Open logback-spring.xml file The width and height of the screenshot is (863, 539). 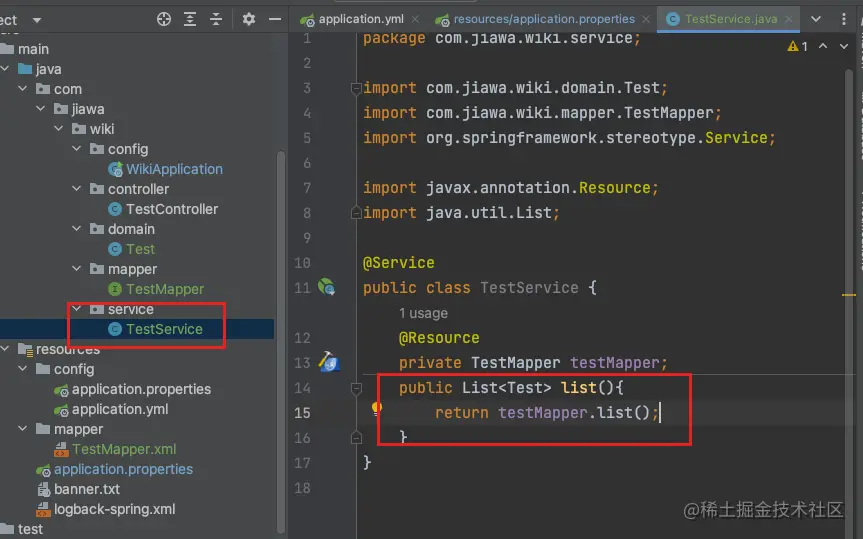(x=114, y=509)
